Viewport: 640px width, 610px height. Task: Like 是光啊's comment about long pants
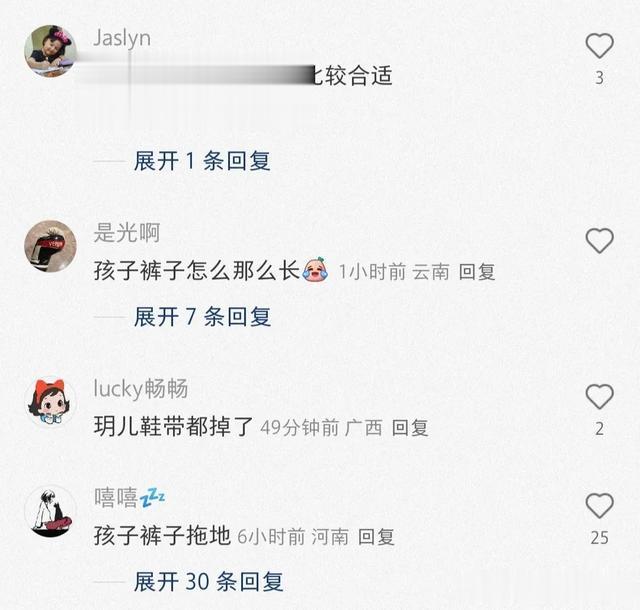point(599,240)
